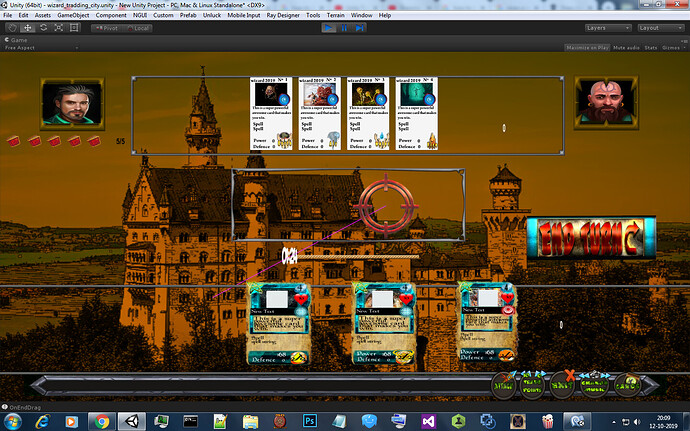Select opponent card No. 3

[x=368, y=114]
